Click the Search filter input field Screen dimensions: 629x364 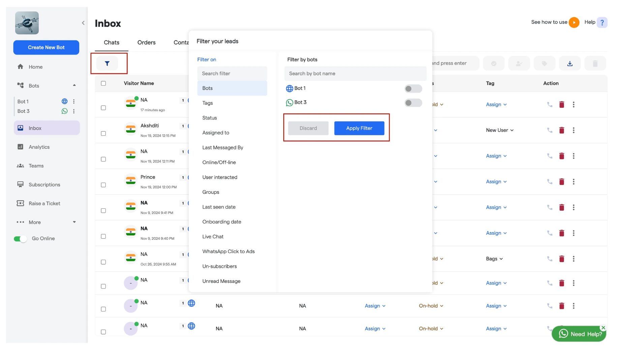[232, 73]
